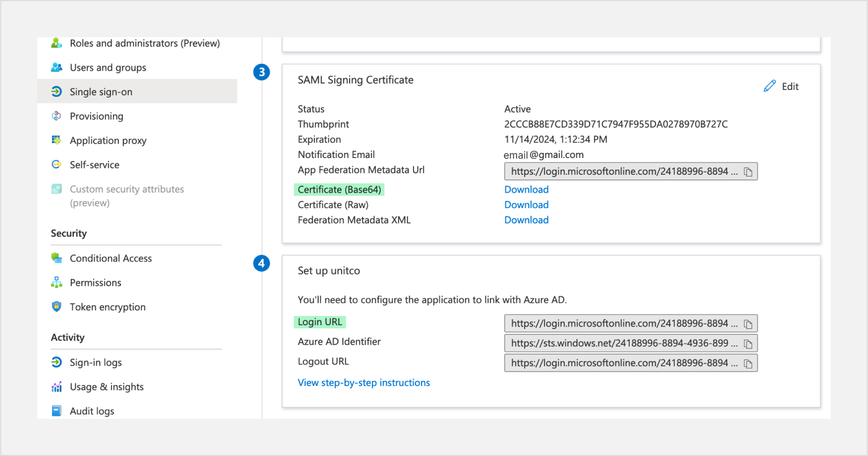Click the Audit logs icon
The height and width of the screenshot is (456, 868).
coord(56,411)
